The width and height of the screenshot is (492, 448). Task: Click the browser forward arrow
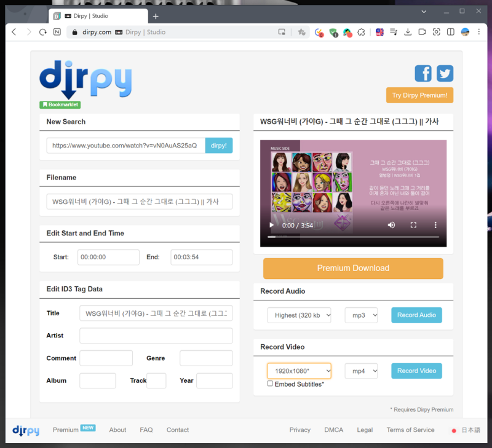pos(29,32)
